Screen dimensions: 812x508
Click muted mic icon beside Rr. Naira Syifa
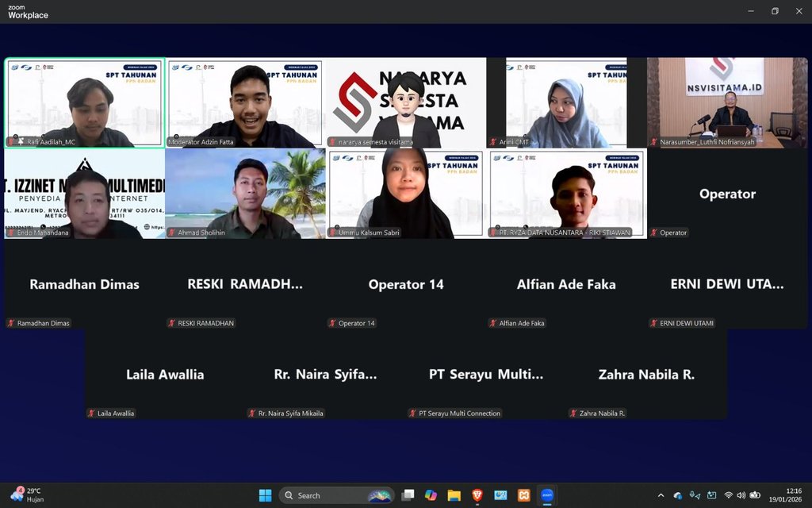pyautogui.click(x=252, y=413)
